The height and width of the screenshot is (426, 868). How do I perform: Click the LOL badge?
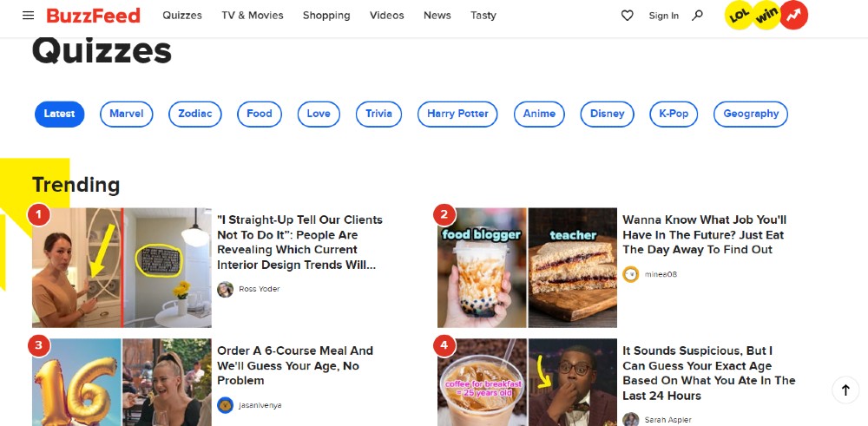click(x=739, y=16)
